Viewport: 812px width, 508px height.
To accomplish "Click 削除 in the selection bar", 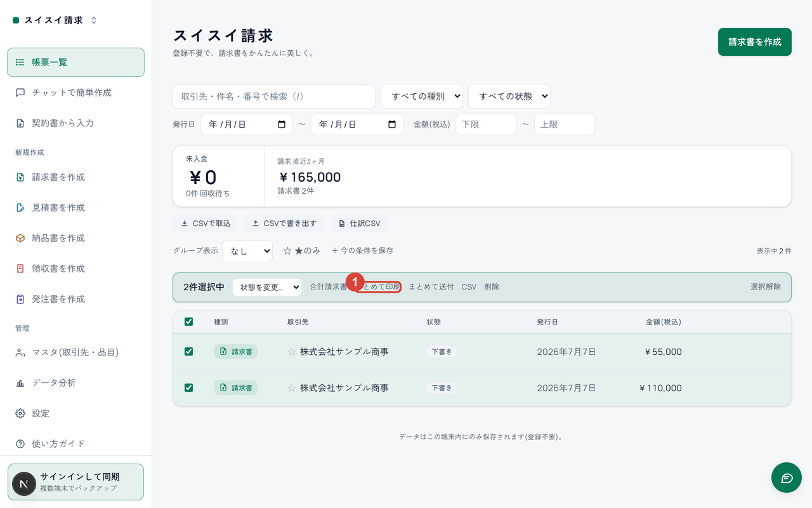I will tap(492, 287).
